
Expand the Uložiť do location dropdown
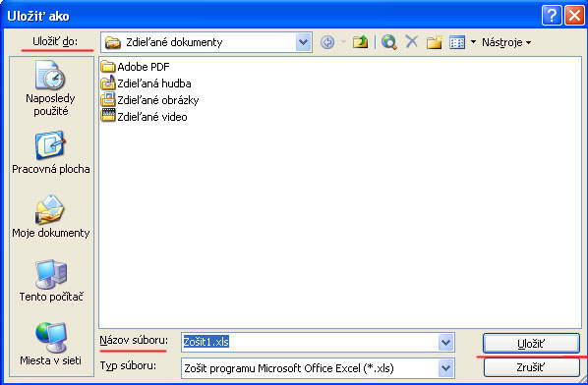pyautogui.click(x=303, y=42)
